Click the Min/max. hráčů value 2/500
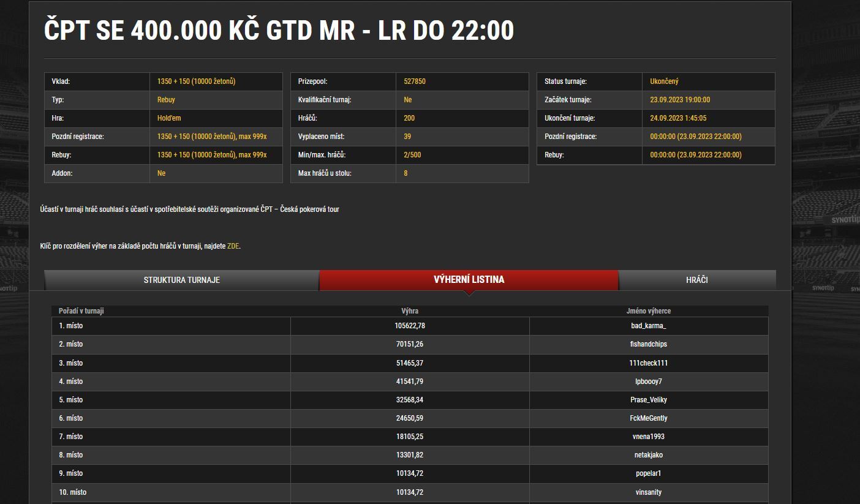 pyautogui.click(x=412, y=155)
